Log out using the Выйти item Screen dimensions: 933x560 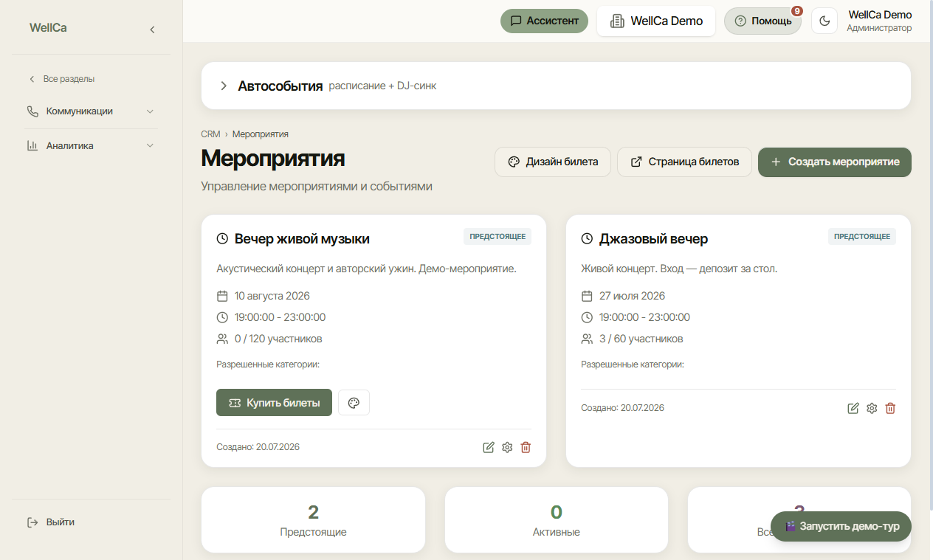(x=51, y=522)
